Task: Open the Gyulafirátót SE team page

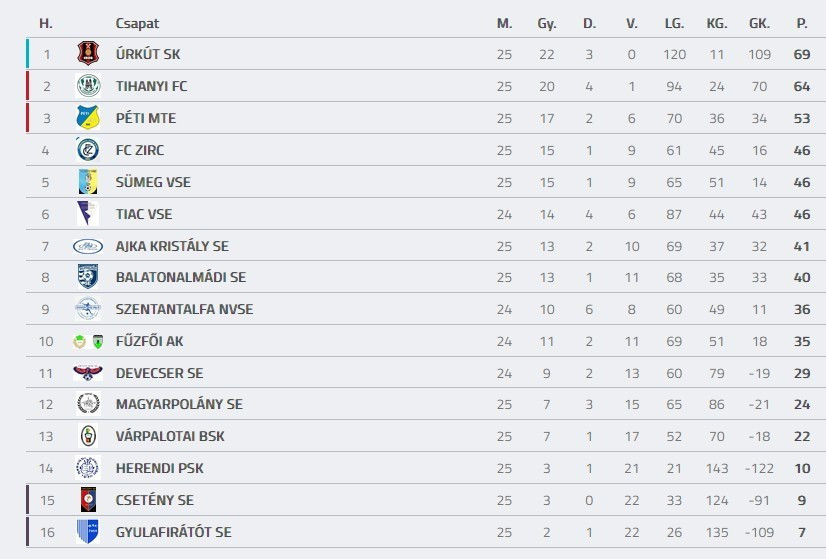Action: pos(173,532)
